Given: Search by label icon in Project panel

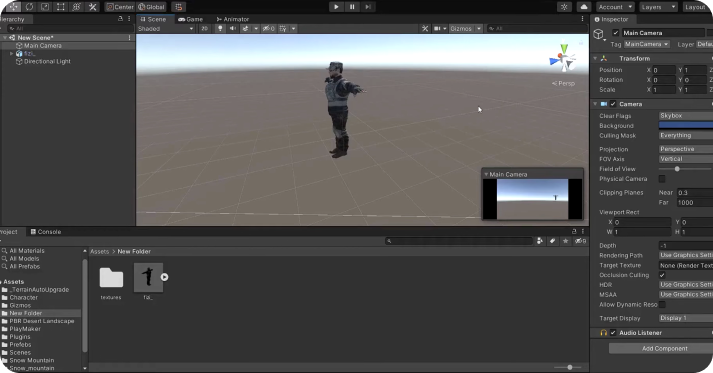Looking at the screenshot, I should click(552, 241).
